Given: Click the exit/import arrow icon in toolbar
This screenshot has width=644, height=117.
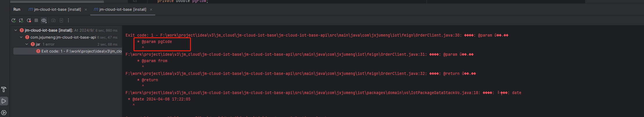Looking at the screenshot, I should tap(61, 21).
